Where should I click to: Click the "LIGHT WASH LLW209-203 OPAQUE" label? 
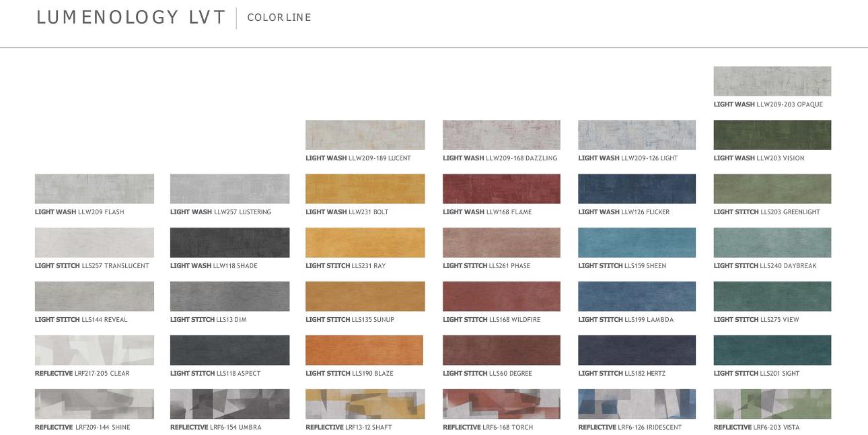click(x=768, y=104)
